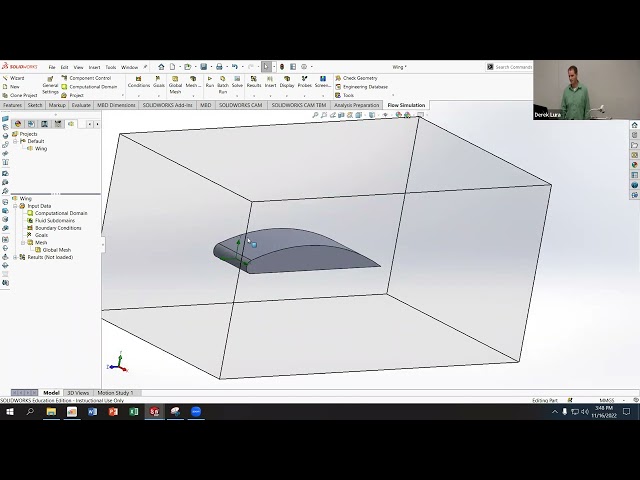Open dropdown arrow beside Undo icon
The image size is (640, 480).
click(x=242, y=67)
